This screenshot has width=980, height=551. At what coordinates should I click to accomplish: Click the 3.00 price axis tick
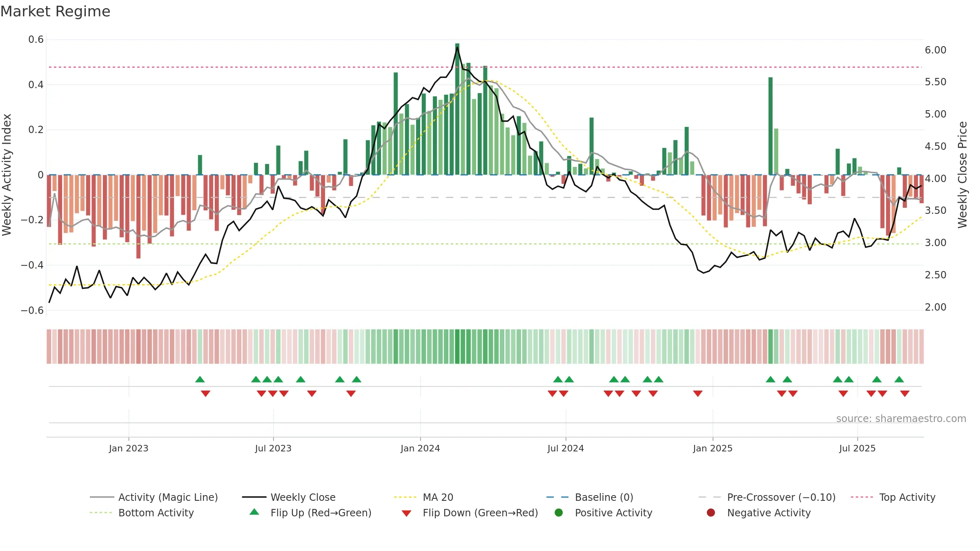(x=935, y=243)
